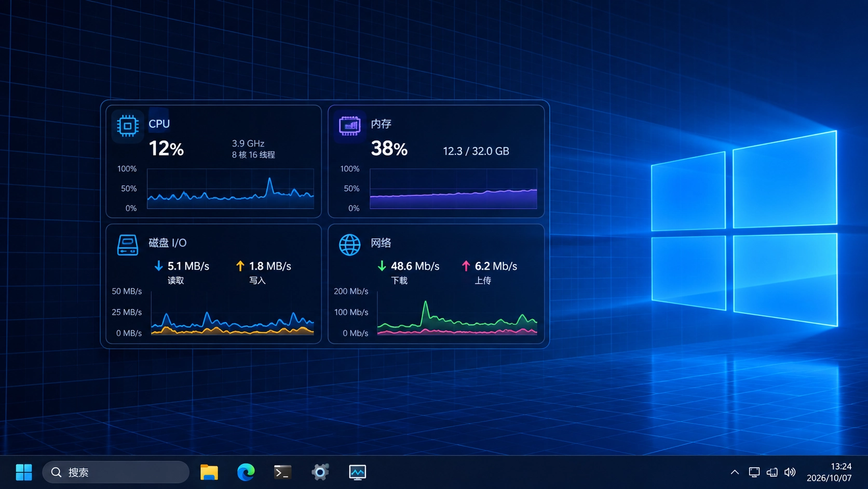This screenshot has height=489, width=868.
Task: Click the 内存 title
Action: [x=381, y=124]
